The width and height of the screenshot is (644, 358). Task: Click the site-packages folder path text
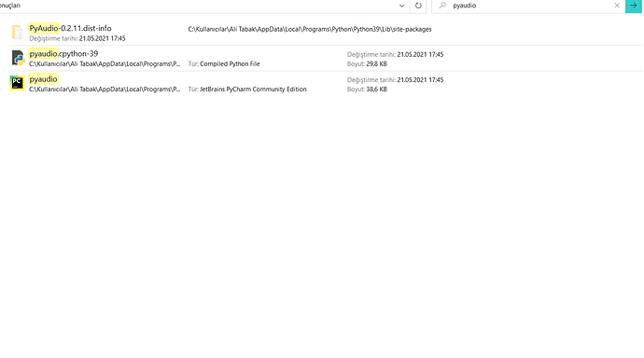click(x=310, y=29)
